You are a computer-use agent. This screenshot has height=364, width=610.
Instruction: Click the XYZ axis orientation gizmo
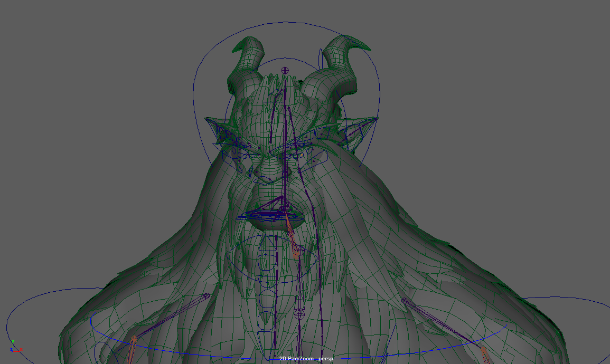[x=14, y=347]
